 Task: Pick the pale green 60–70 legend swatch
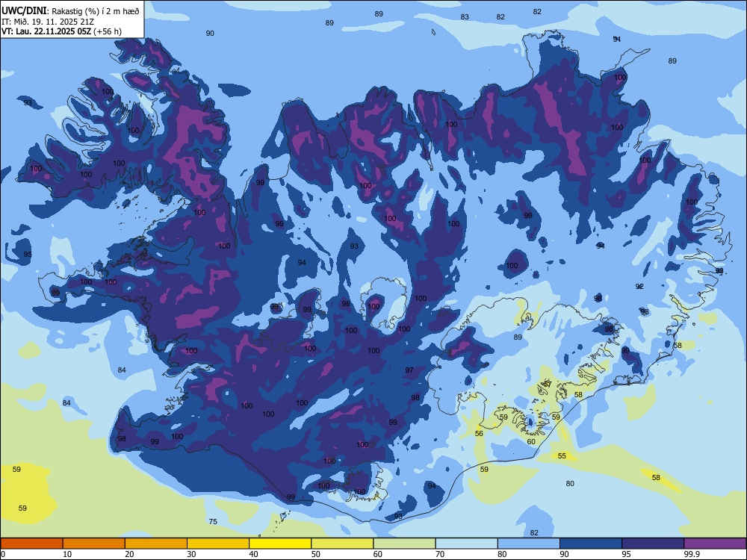click(x=404, y=544)
